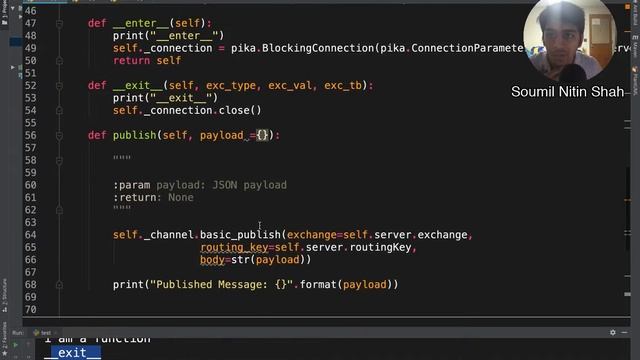Image resolution: width=640 pixels, height=360 pixels.
Task: Click line number 56 in gutter
Action: 31,136
